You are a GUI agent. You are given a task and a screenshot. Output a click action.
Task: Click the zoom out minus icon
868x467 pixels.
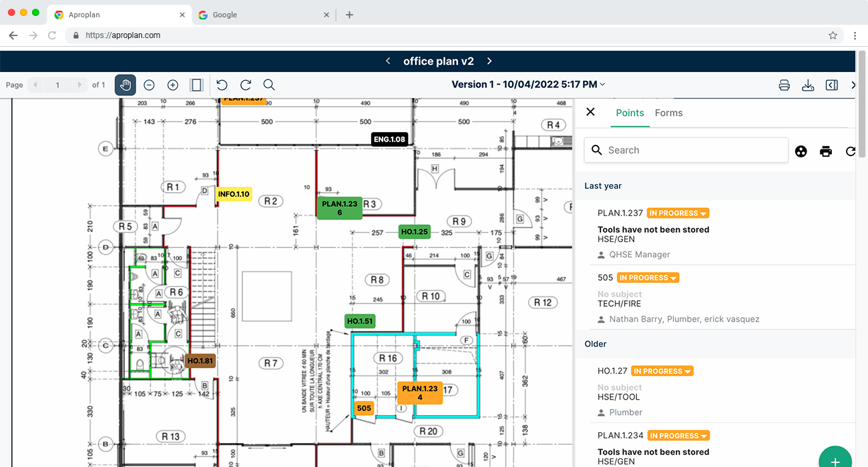150,85
